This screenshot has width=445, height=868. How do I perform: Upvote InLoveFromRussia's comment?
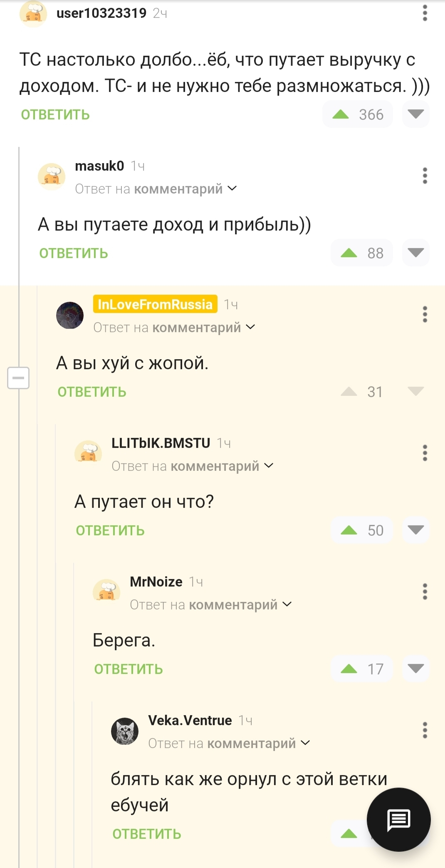tap(349, 391)
